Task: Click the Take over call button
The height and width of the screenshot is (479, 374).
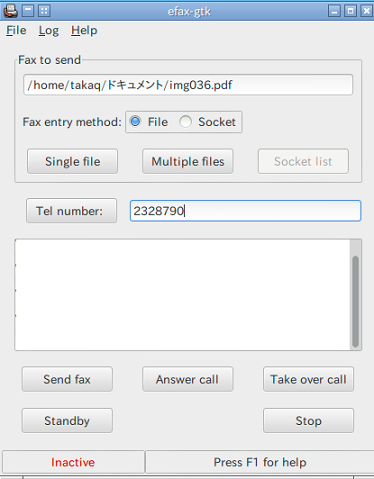Action: [308, 379]
